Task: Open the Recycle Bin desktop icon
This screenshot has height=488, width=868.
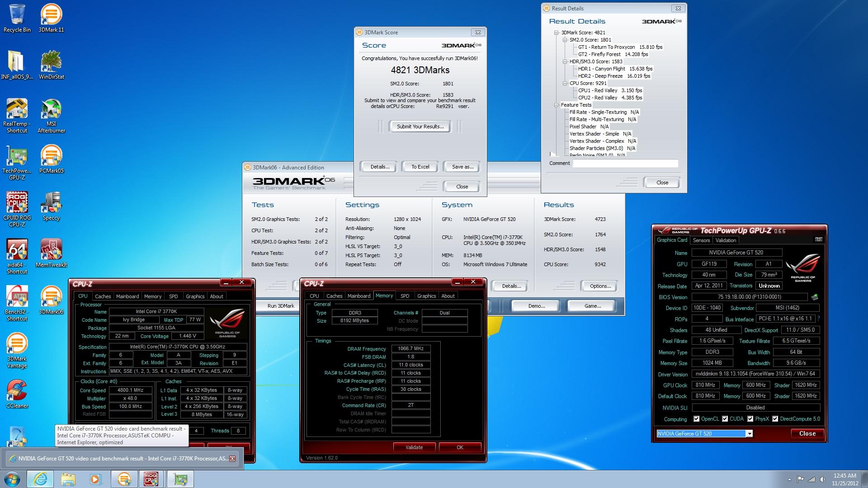Action: [17, 18]
